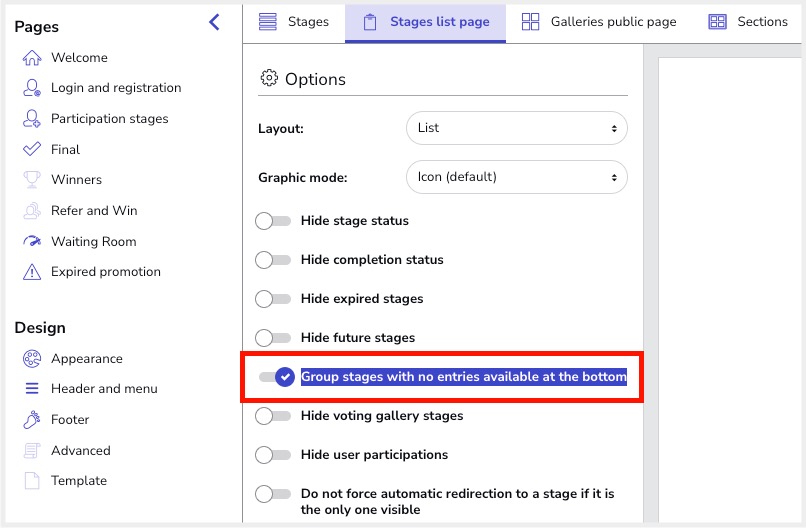Click the 'Design' sidebar heading

tap(40, 327)
